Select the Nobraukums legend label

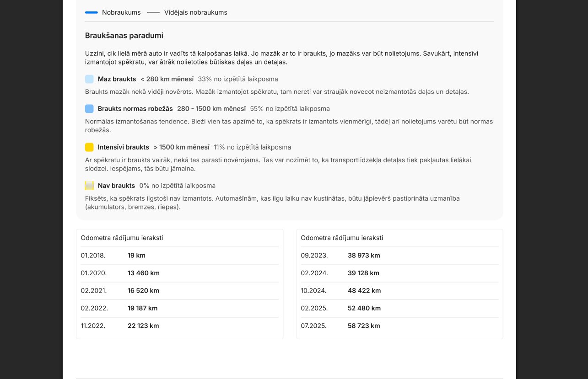click(x=121, y=13)
